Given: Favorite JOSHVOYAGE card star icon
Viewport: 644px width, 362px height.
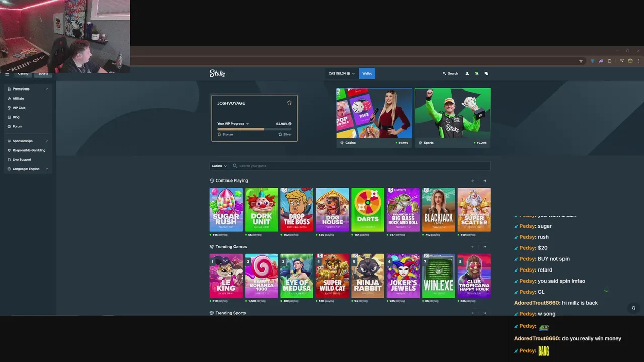Looking at the screenshot, I should click(x=289, y=103).
